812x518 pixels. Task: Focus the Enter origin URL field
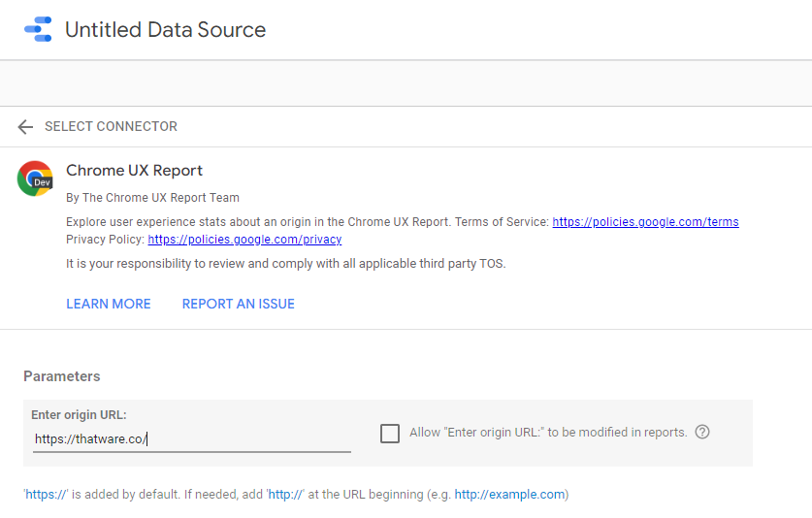point(192,439)
